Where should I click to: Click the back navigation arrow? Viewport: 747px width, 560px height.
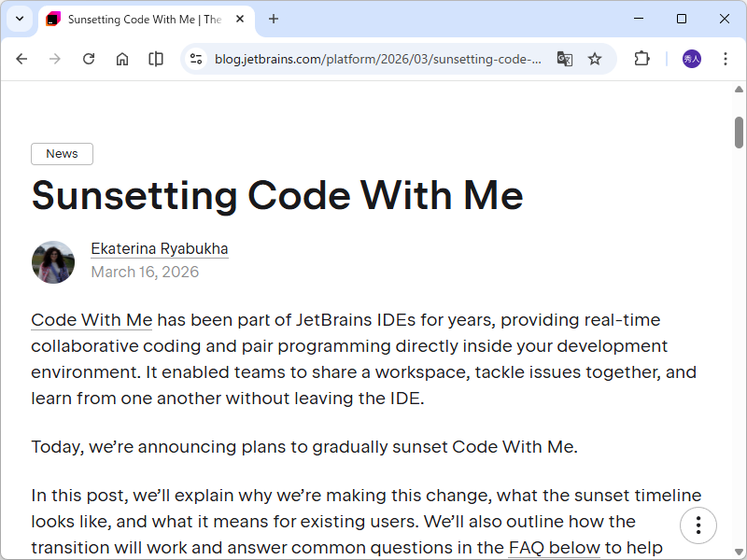point(21,59)
